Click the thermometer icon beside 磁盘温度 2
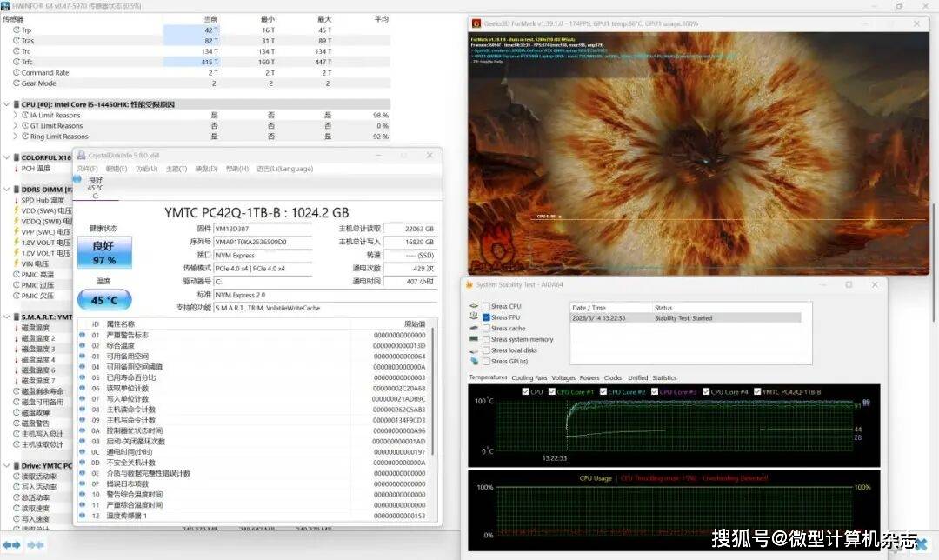The height and width of the screenshot is (560, 939). 17,338
